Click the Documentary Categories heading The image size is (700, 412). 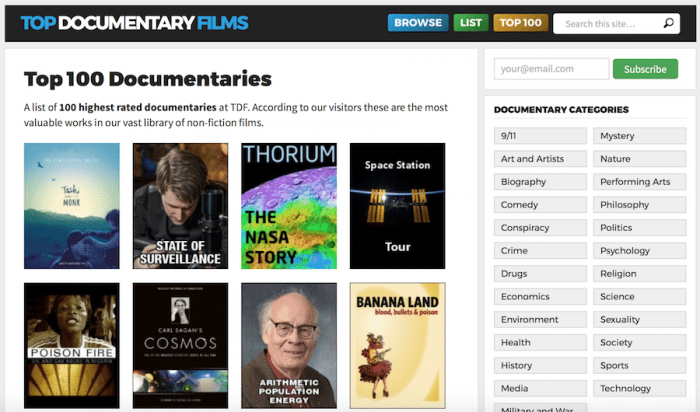(561, 109)
